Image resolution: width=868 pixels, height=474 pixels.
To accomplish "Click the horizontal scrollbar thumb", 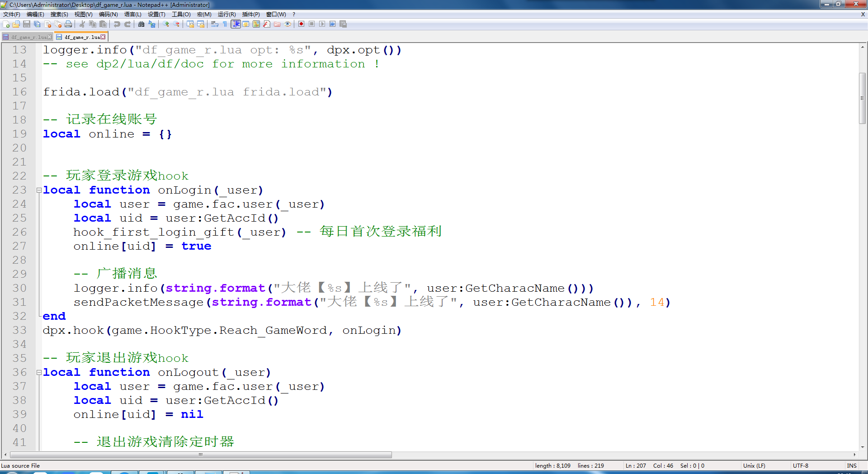I will [201, 455].
